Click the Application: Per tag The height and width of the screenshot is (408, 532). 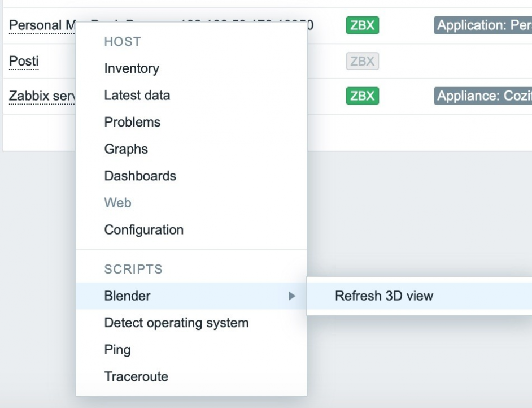482,25
